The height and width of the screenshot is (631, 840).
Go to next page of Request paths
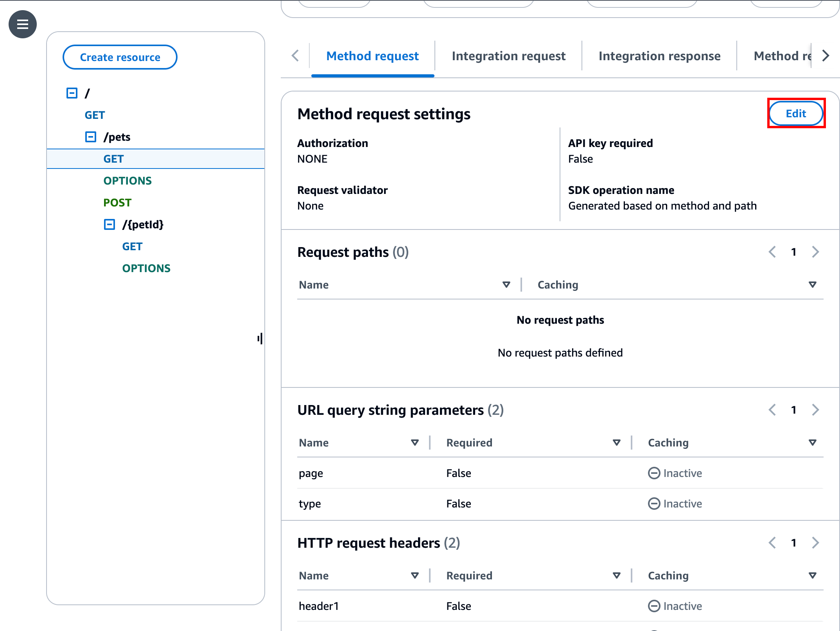pyautogui.click(x=815, y=252)
